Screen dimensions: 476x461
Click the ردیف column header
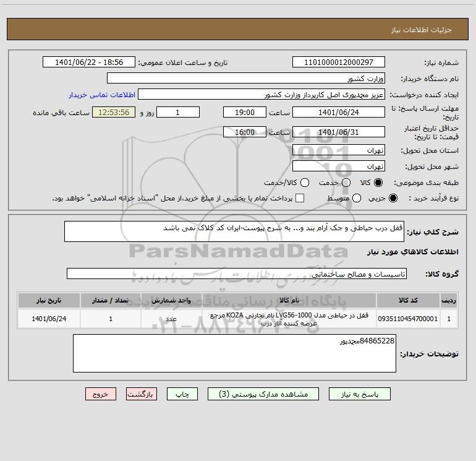tap(449, 300)
